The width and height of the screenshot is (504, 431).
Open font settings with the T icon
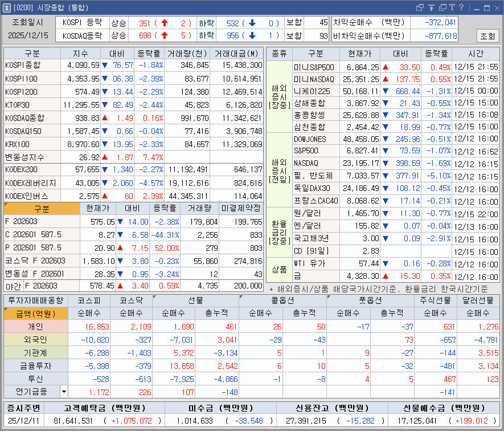pos(452,7)
